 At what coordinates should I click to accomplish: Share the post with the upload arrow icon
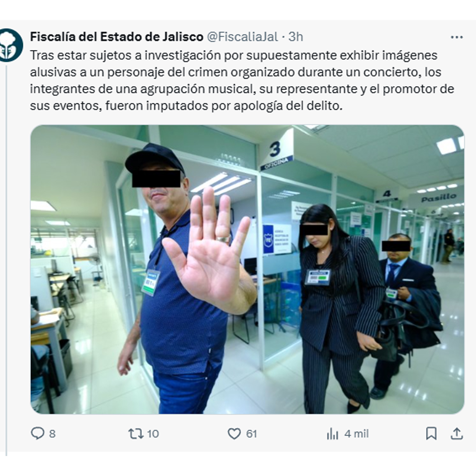coord(456,434)
